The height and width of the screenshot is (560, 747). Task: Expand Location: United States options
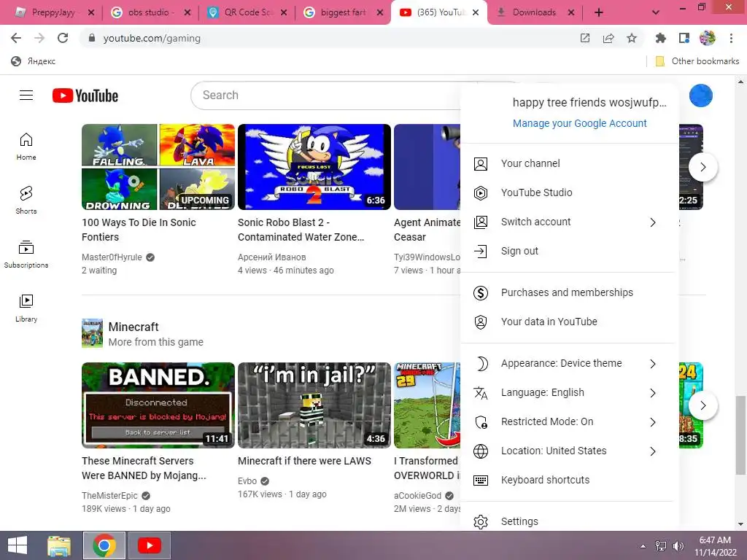coord(569,451)
